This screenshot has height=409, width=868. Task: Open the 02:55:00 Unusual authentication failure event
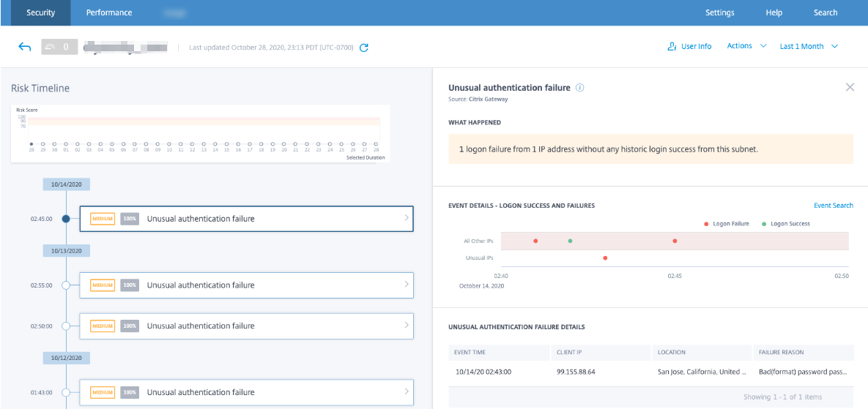click(x=246, y=285)
